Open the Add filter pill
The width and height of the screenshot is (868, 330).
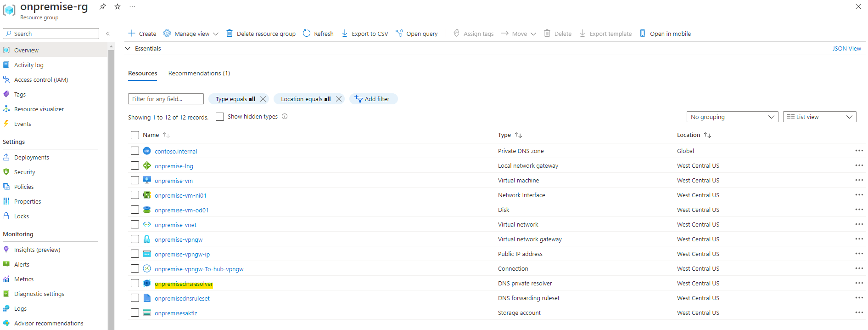coord(373,99)
